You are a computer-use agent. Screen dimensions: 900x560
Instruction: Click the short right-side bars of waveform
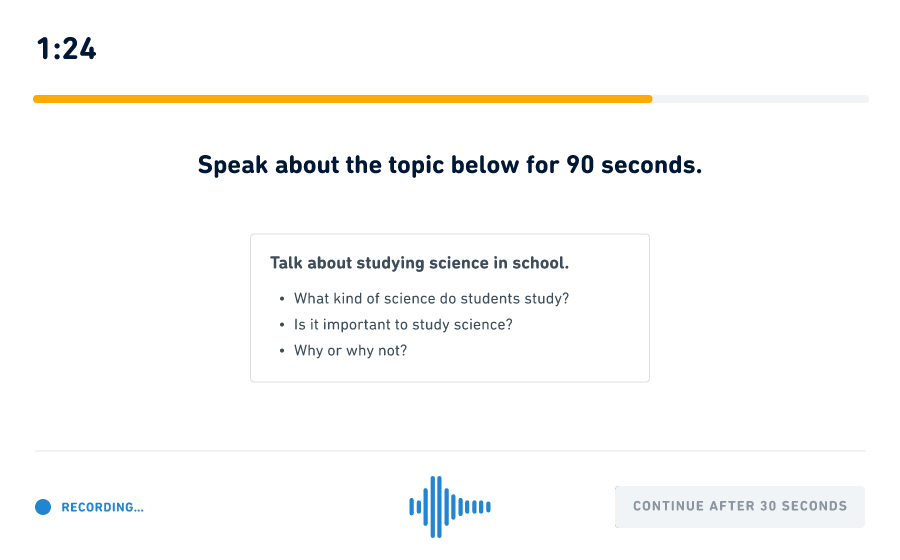point(478,507)
